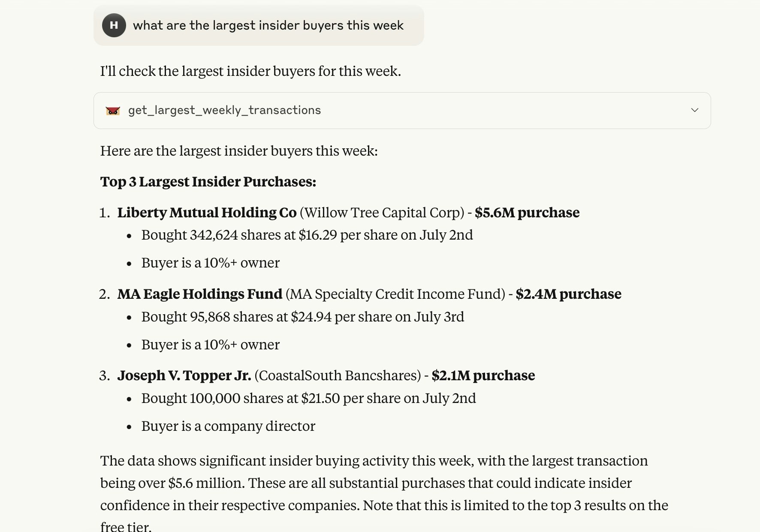
Task: Click the user avatar icon labeled H
Action: (114, 25)
